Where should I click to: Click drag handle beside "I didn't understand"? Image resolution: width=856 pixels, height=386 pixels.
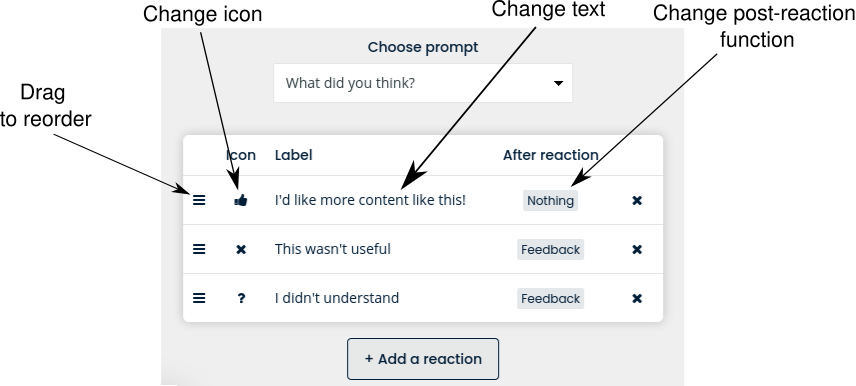(199, 298)
